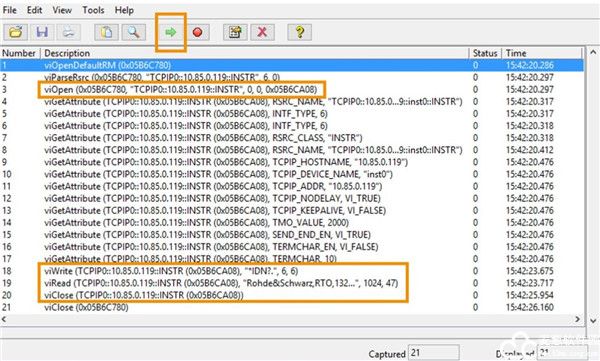Click the Open file toolbar icon

(x=16, y=32)
